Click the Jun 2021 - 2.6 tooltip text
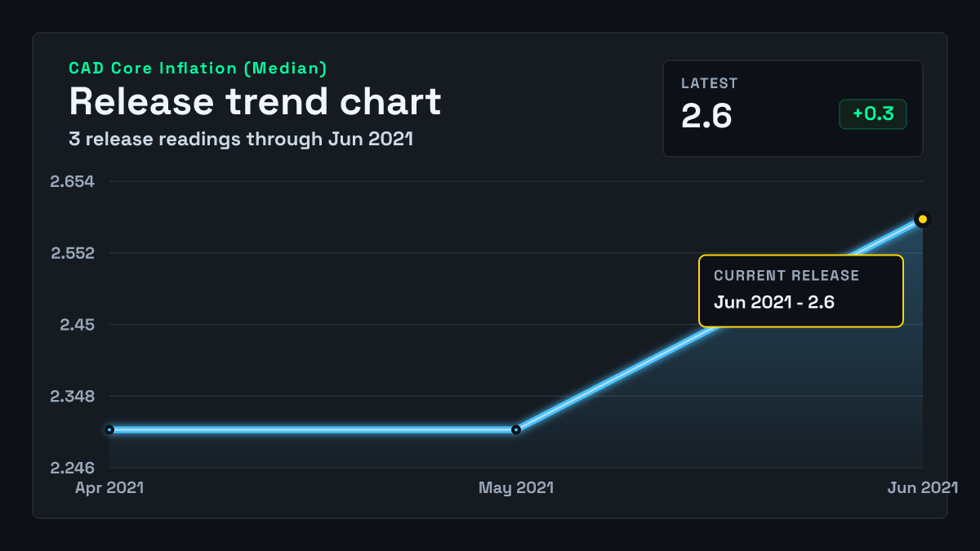This screenshot has height=551, width=980. [x=774, y=302]
